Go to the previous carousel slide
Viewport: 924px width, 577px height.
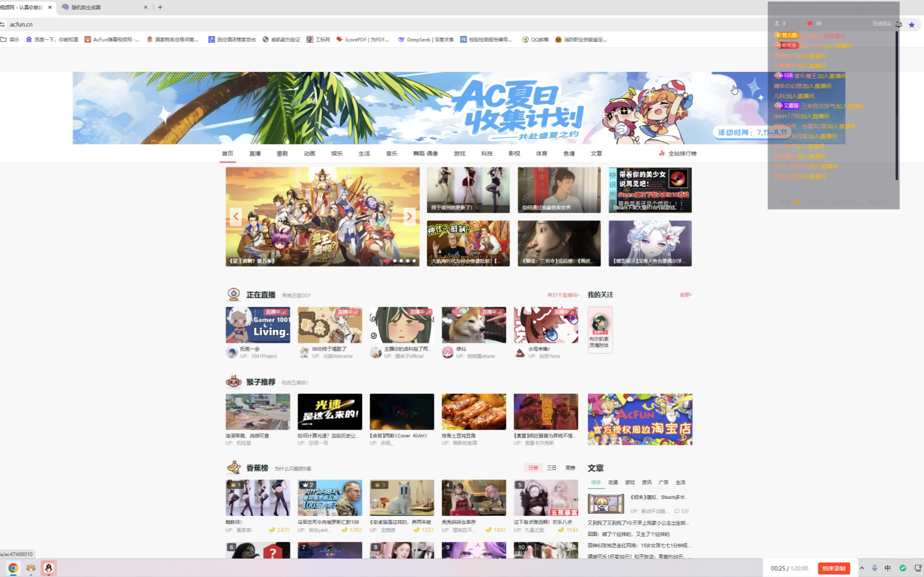click(235, 216)
